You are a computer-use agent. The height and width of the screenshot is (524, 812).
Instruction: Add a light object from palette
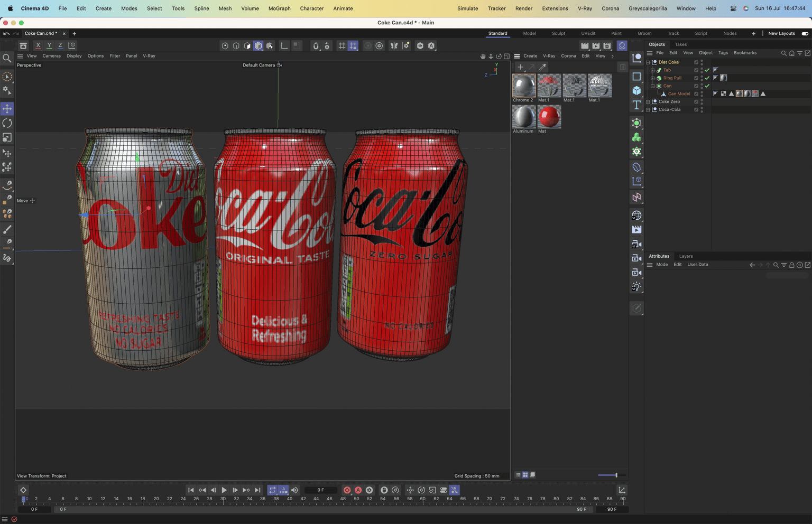click(636, 287)
